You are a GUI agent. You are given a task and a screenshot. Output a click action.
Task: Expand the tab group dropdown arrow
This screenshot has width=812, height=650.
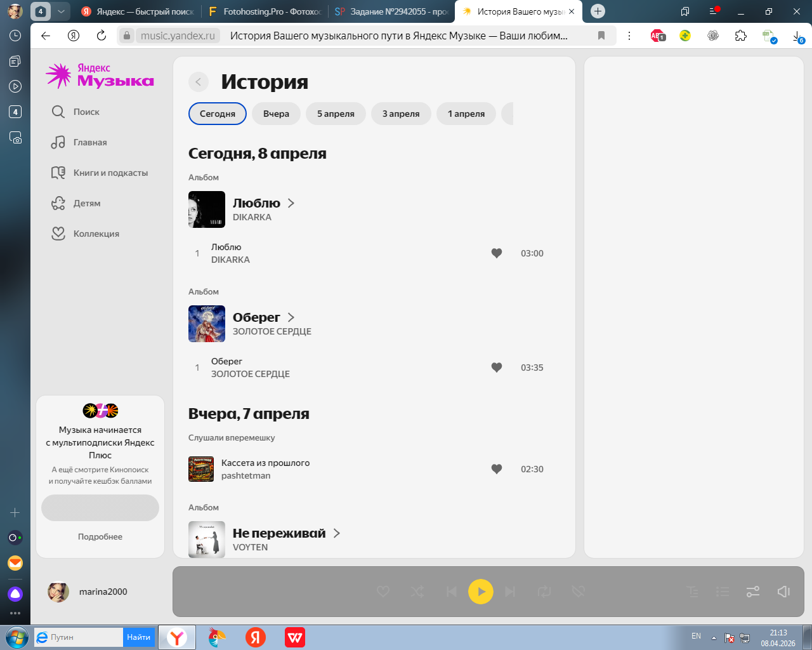click(x=61, y=11)
